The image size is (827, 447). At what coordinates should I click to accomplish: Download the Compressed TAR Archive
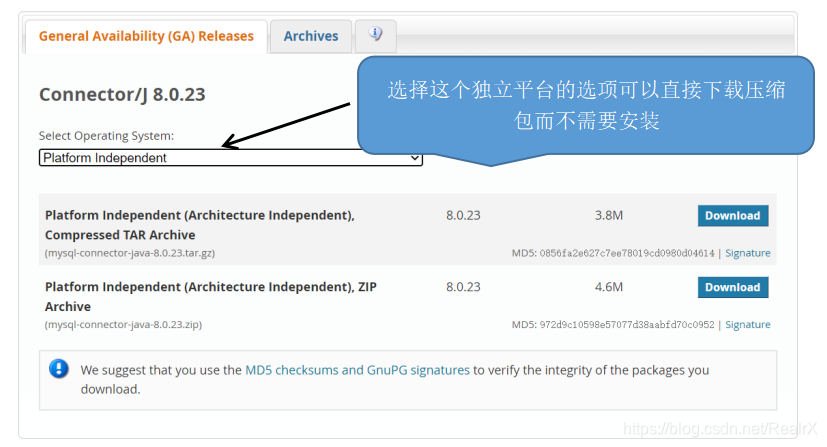pyautogui.click(x=733, y=216)
